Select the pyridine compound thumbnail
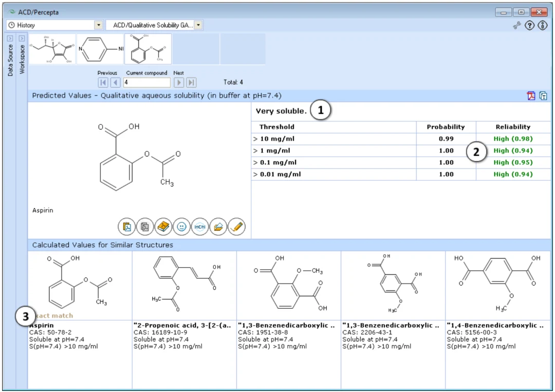The width and height of the screenshot is (555, 392). [x=101, y=49]
